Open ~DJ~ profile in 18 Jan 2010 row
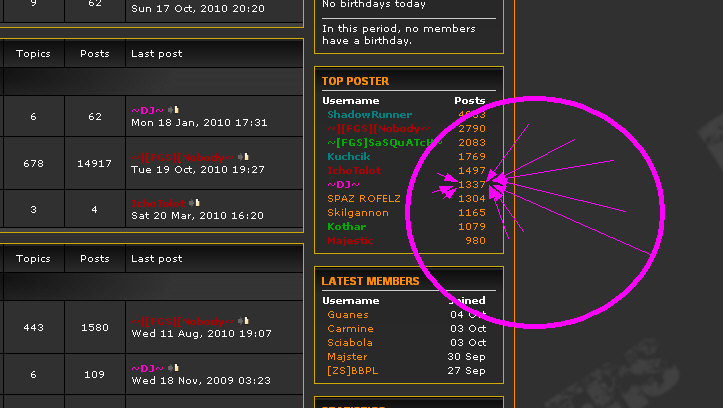The height and width of the screenshot is (408, 723). pos(147,109)
